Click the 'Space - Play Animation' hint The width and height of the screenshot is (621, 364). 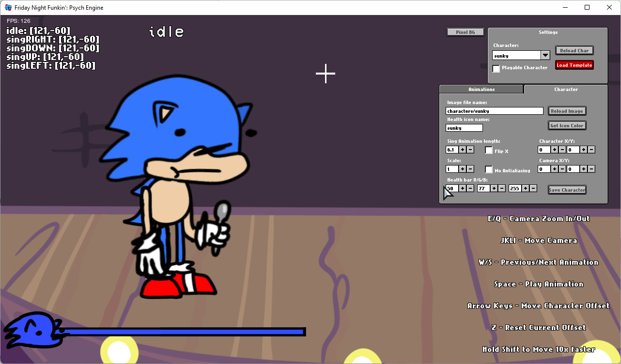click(539, 284)
